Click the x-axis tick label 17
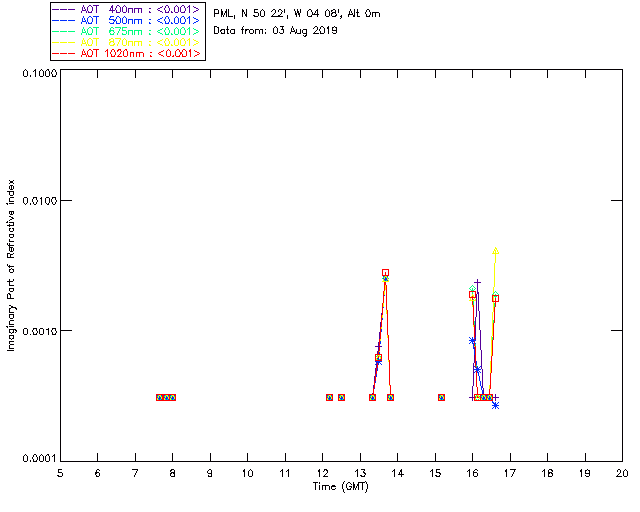This screenshot has height=512, width=640. pyautogui.click(x=510, y=473)
